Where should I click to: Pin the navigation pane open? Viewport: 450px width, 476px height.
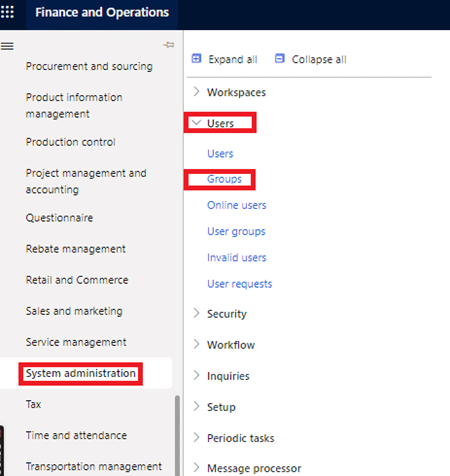pos(169,45)
